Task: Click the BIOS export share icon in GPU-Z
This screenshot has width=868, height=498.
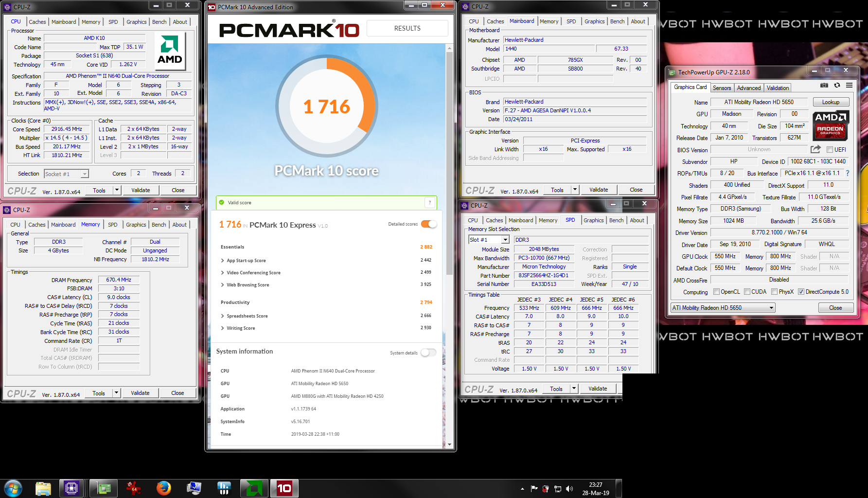Action: [x=815, y=149]
